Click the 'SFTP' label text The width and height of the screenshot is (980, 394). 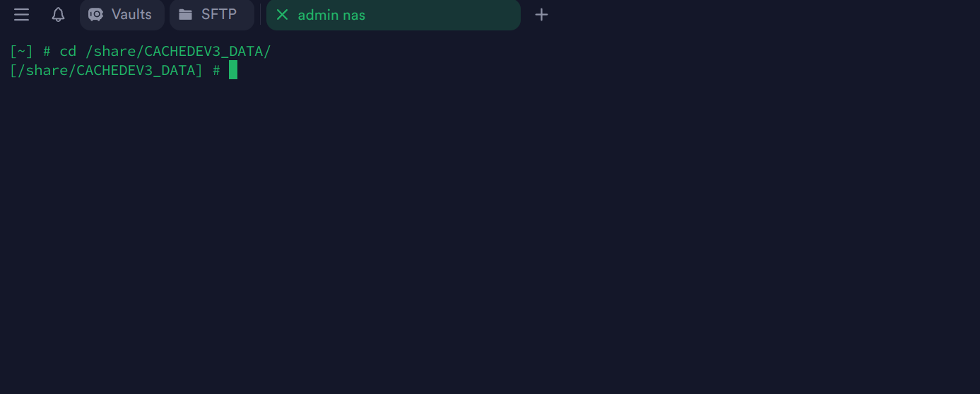(x=219, y=14)
